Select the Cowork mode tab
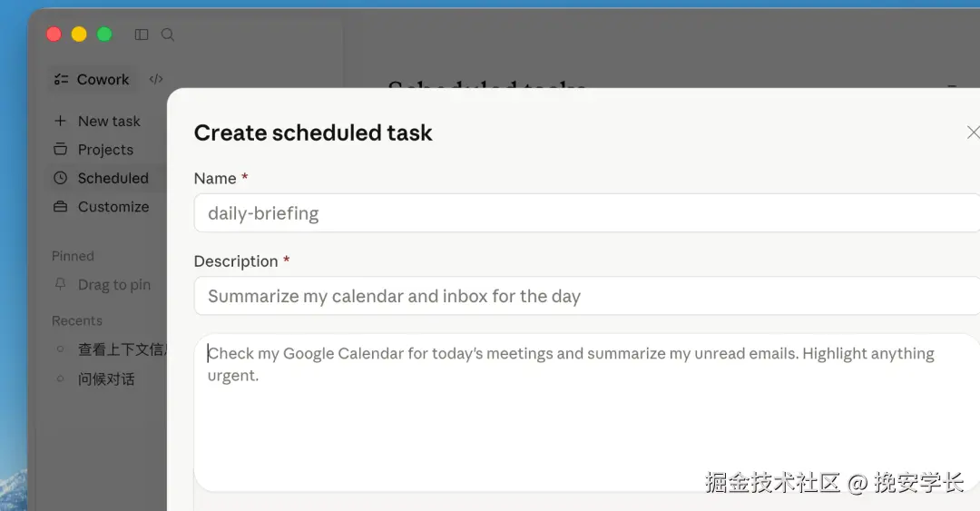Viewport: 980px width, 511px height. point(92,79)
